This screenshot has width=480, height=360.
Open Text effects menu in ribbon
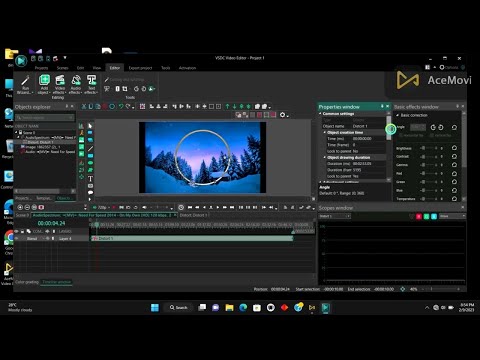click(91, 84)
